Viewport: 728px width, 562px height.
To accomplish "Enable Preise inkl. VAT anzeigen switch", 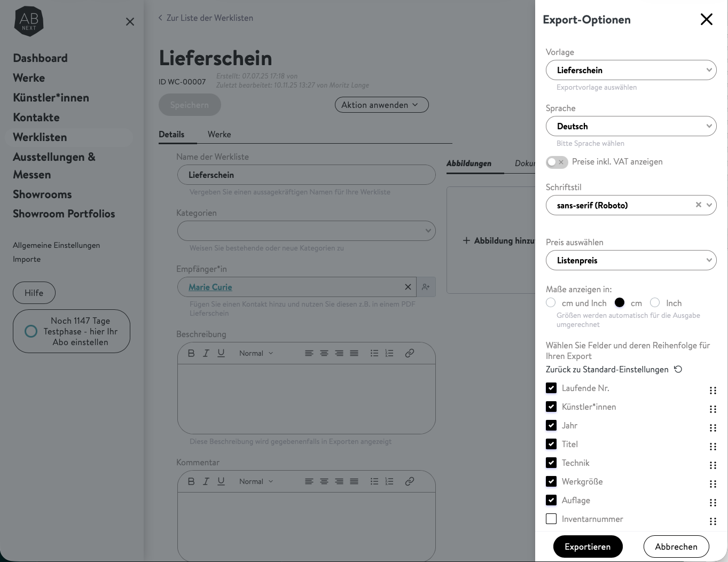I will coord(557,162).
